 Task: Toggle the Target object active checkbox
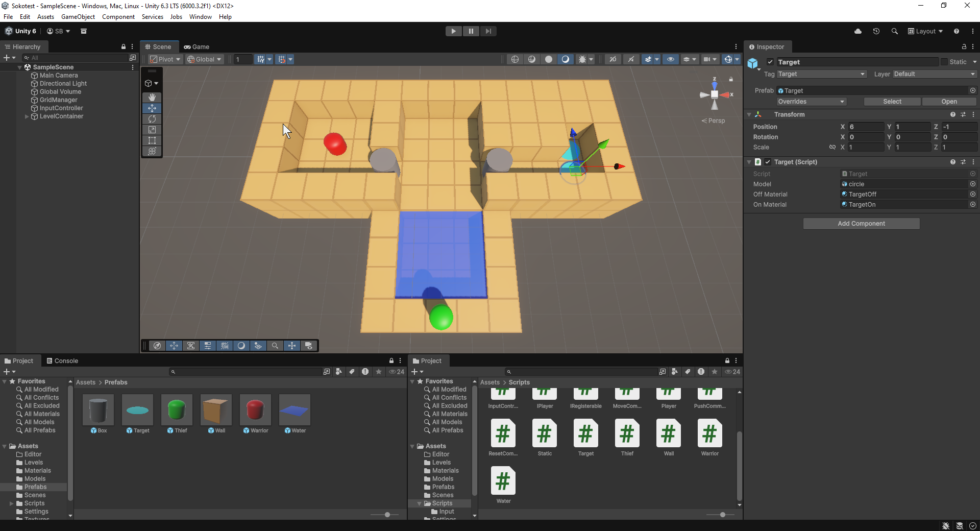point(770,62)
